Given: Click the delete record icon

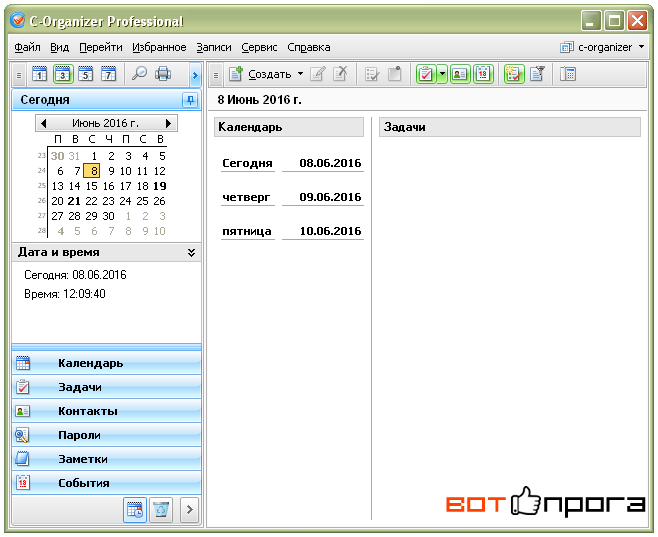Looking at the screenshot, I should (x=340, y=74).
